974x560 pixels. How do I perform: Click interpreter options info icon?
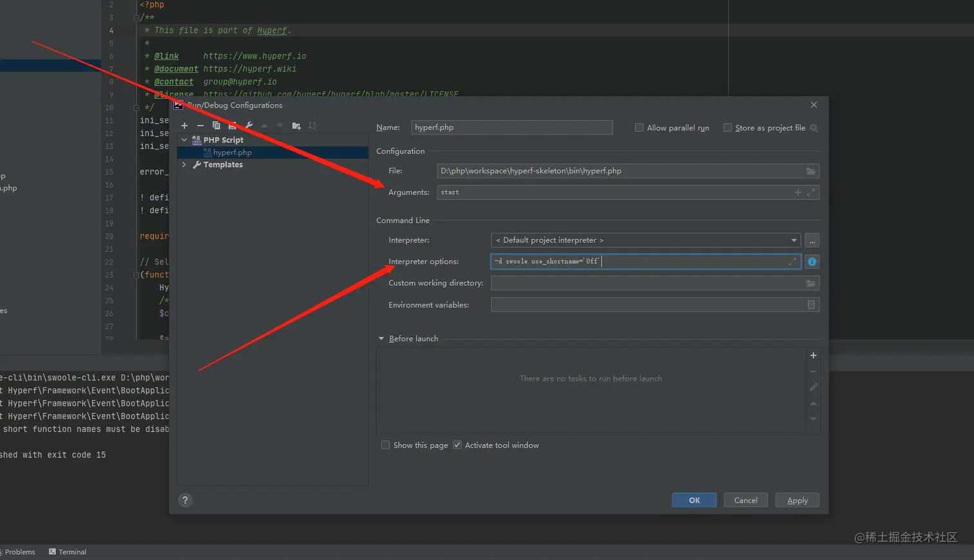pos(812,261)
